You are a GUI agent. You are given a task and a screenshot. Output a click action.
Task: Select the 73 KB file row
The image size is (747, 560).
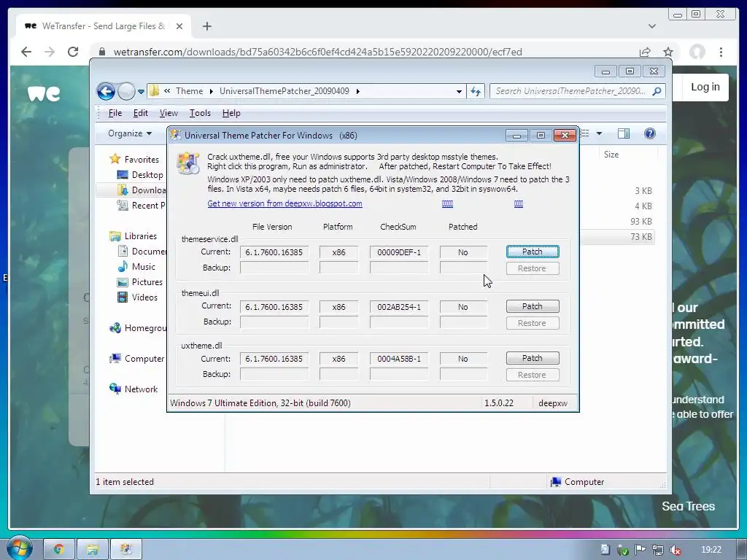[617, 237]
